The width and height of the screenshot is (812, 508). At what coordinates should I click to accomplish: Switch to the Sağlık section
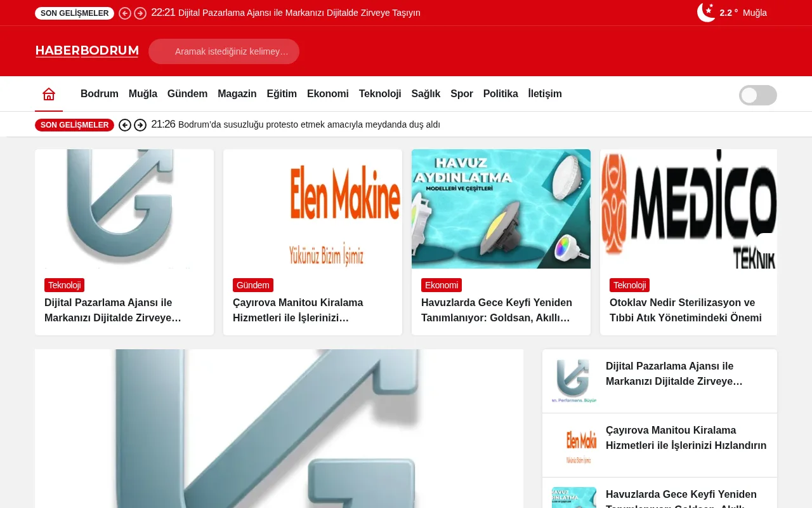425,93
